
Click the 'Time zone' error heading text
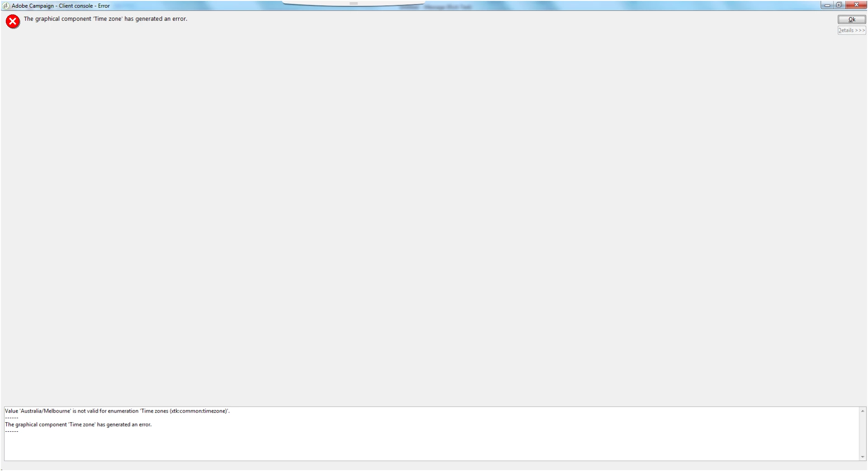[105, 19]
